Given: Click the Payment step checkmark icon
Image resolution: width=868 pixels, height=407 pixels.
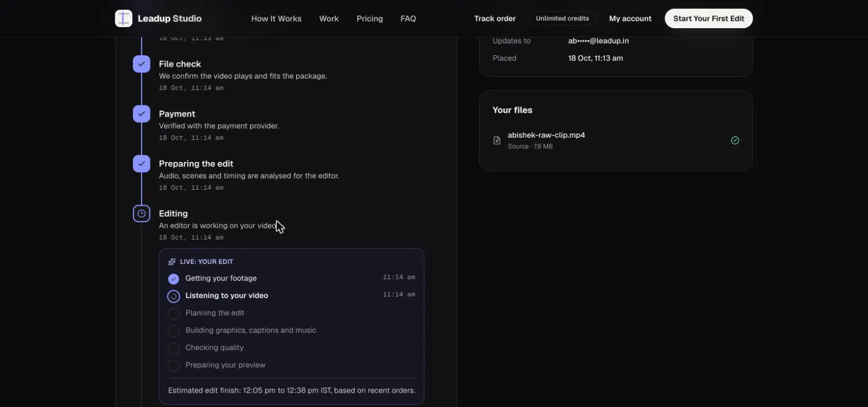Looking at the screenshot, I should click(x=142, y=114).
